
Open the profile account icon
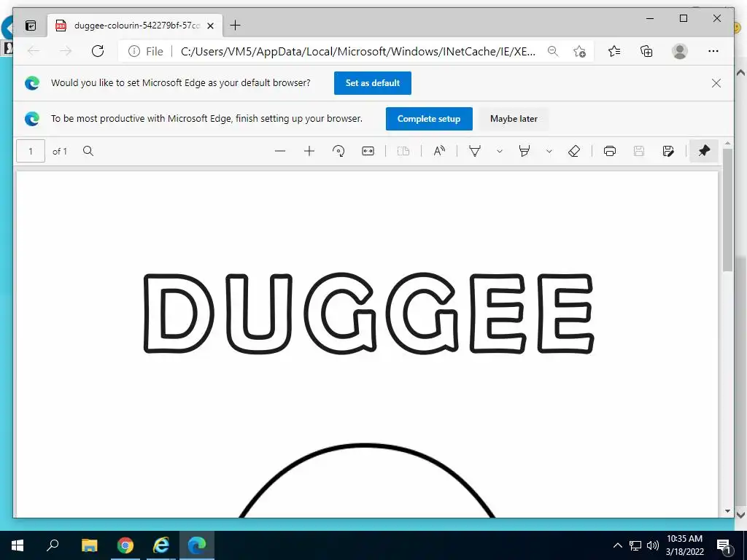pos(680,51)
